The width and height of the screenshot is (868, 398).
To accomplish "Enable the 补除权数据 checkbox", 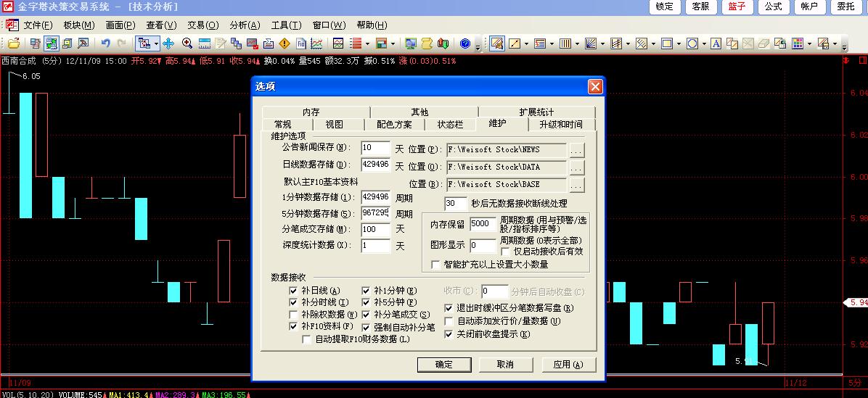I will coord(294,315).
